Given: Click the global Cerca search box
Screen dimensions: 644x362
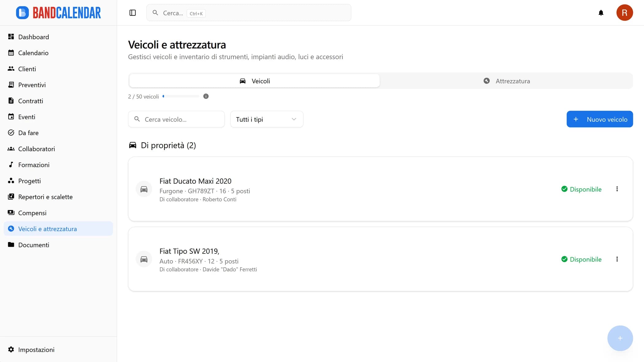Looking at the screenshot, I should click(248, 13).
